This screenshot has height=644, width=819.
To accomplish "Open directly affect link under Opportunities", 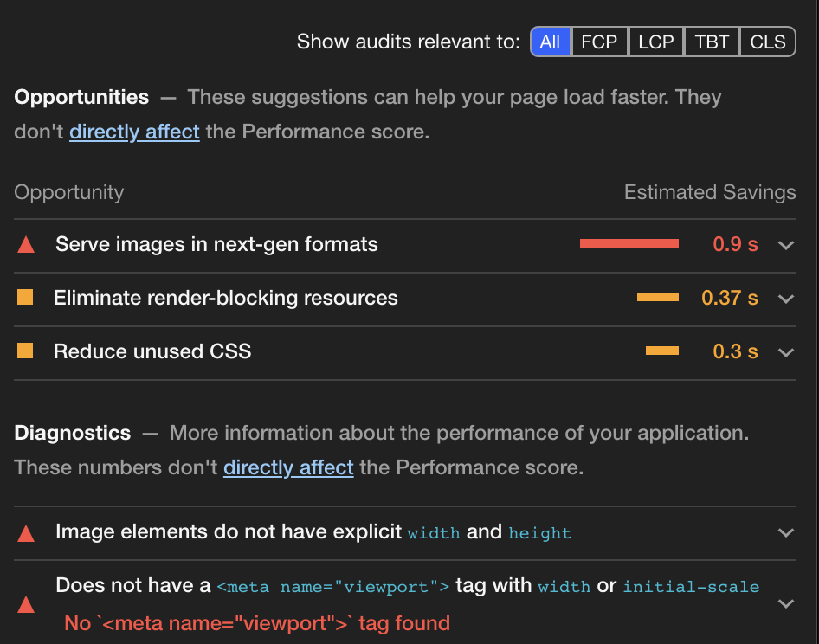I will (134, 132).
